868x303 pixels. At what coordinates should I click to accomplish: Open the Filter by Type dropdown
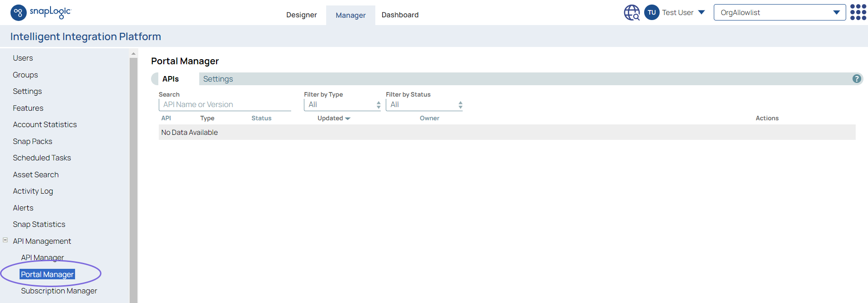pyautogui.click(x=342, y=105)
